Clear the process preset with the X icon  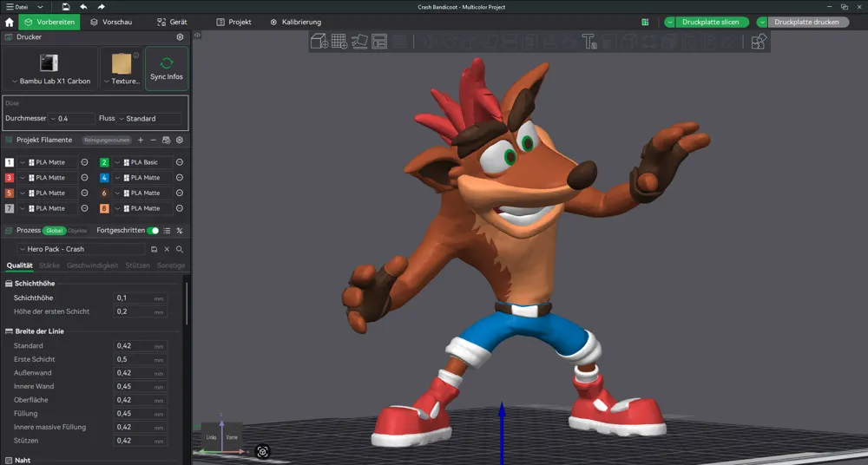pos(167,249)
